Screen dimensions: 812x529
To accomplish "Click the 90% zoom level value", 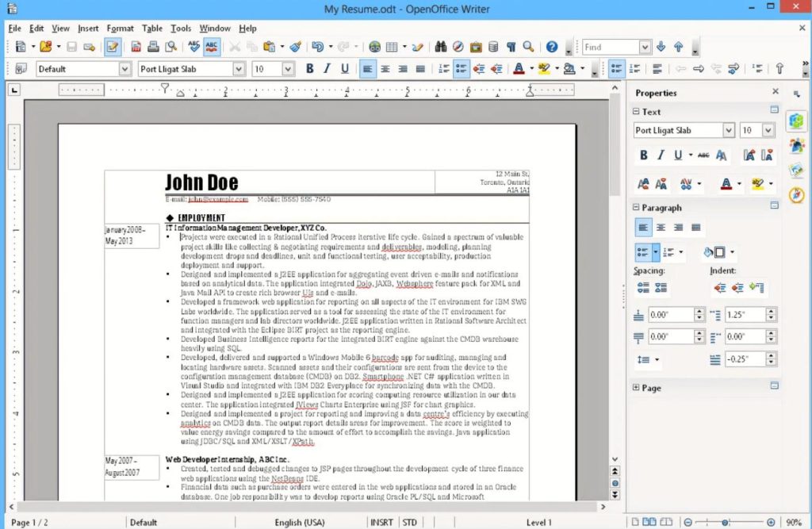I will click(794, 523).
